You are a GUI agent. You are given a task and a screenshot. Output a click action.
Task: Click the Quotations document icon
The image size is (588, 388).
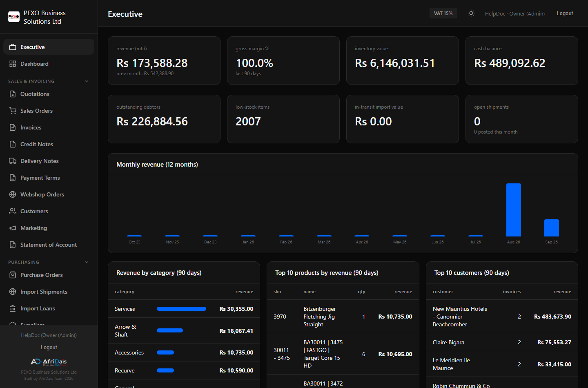[13, 94]
